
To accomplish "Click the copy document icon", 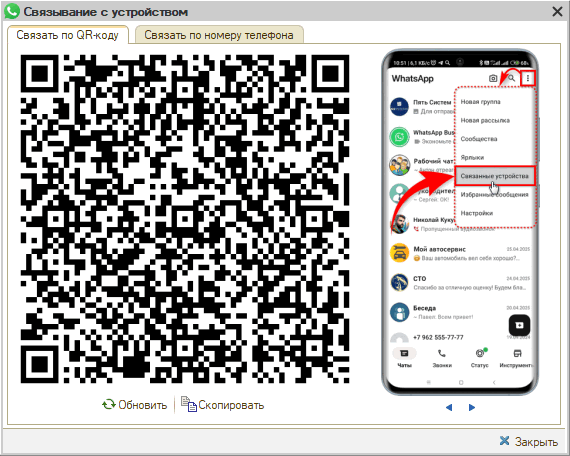I will [x=189, y=404].
